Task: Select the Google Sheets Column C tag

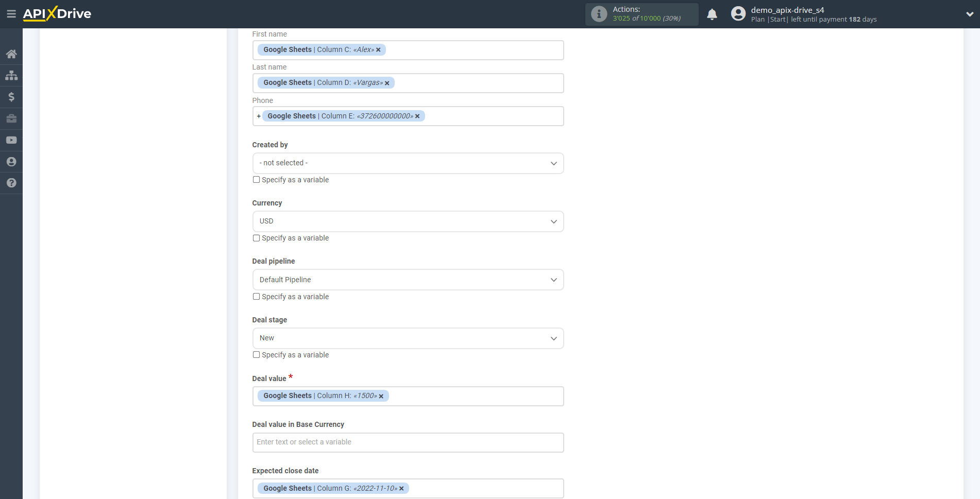Action: click(x=322, y=50)
